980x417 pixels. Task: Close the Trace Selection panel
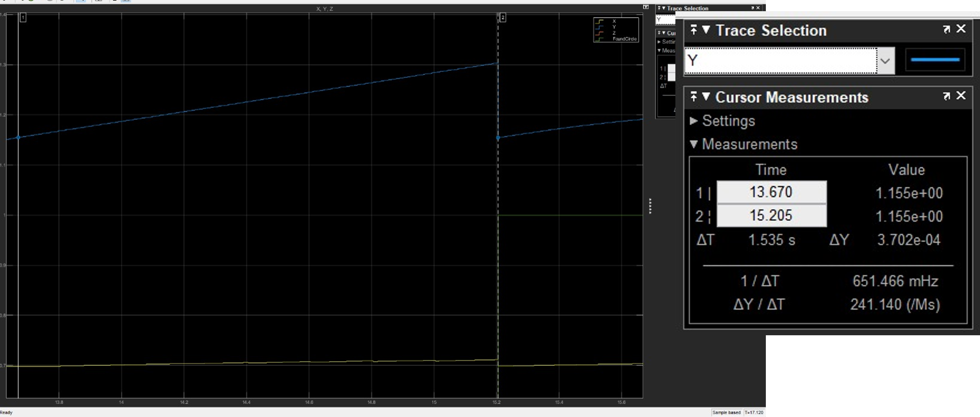[962, 29]
